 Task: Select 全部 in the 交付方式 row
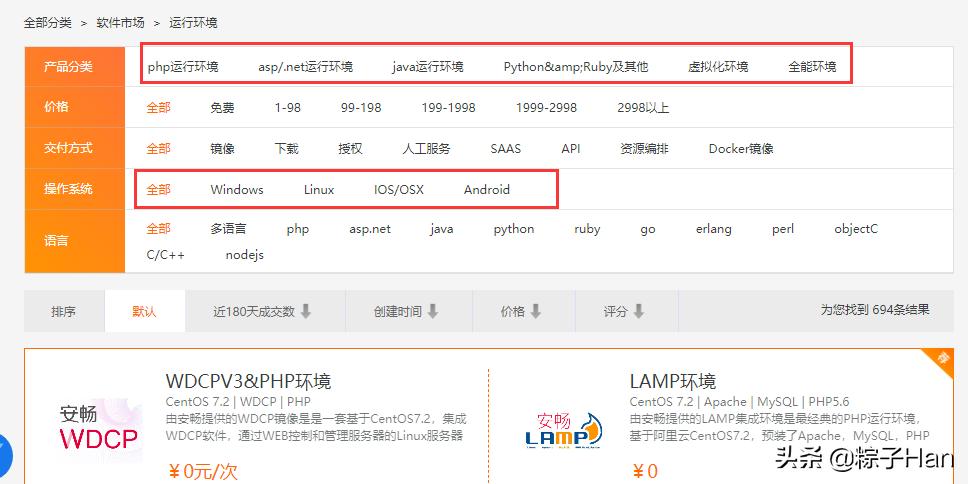click(158, 149)
